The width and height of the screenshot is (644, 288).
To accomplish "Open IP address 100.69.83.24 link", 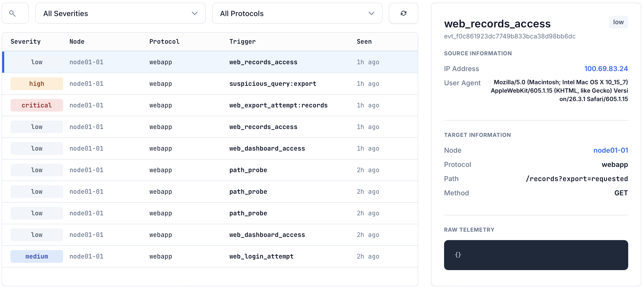I will click(x=606, y=69).
